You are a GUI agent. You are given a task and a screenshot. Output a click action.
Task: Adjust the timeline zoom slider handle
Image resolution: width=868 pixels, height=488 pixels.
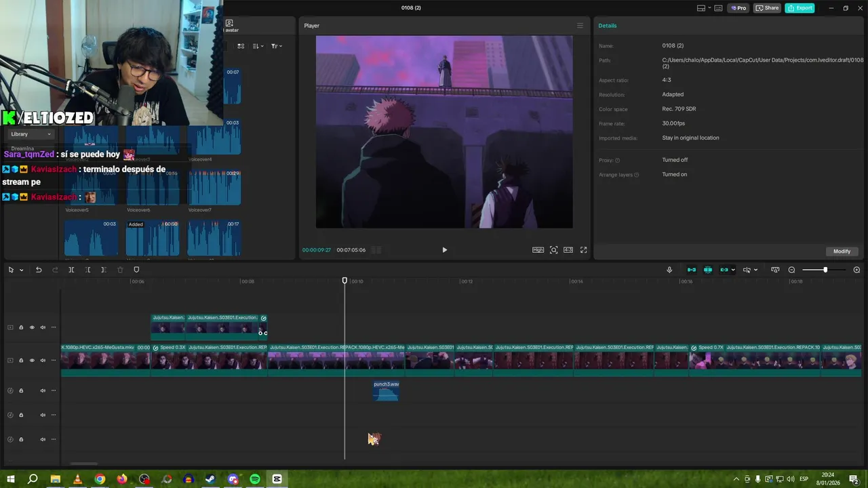[825, 270]
